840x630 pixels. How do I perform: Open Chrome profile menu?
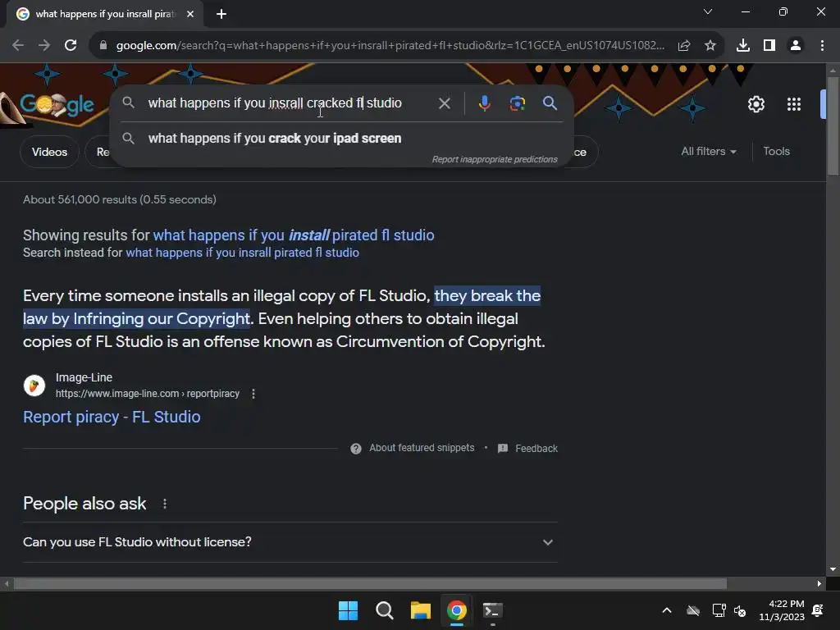(796, 46)
